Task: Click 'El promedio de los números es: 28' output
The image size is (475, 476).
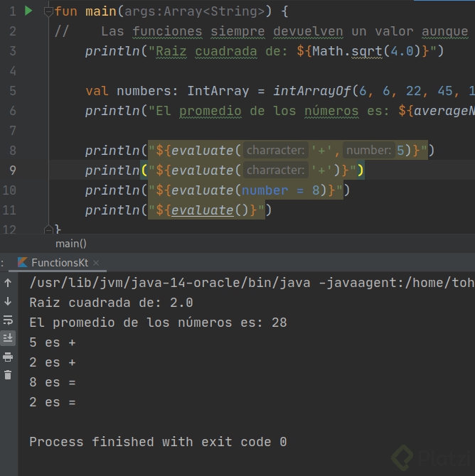Action: (x=158, y=323)
